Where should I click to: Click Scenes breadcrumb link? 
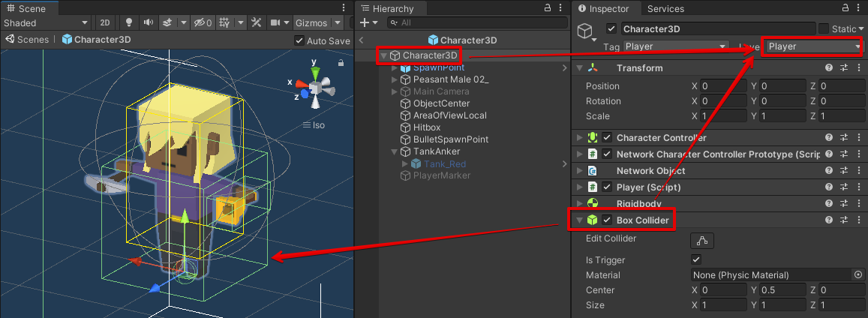pos(33,39)
